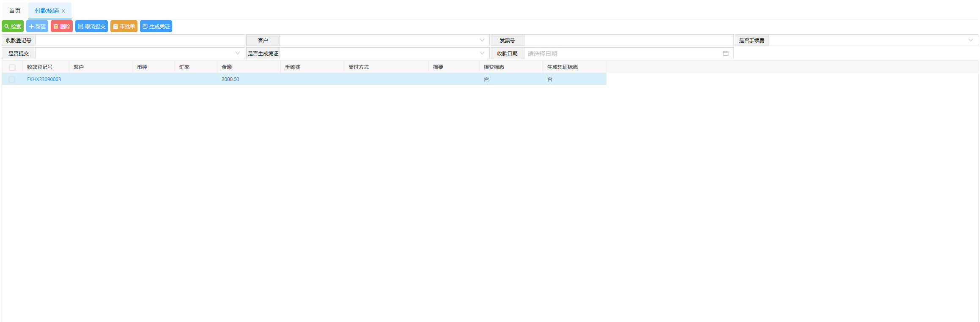
Task: Click the 新建 new record button
Action: pos(37,26)
